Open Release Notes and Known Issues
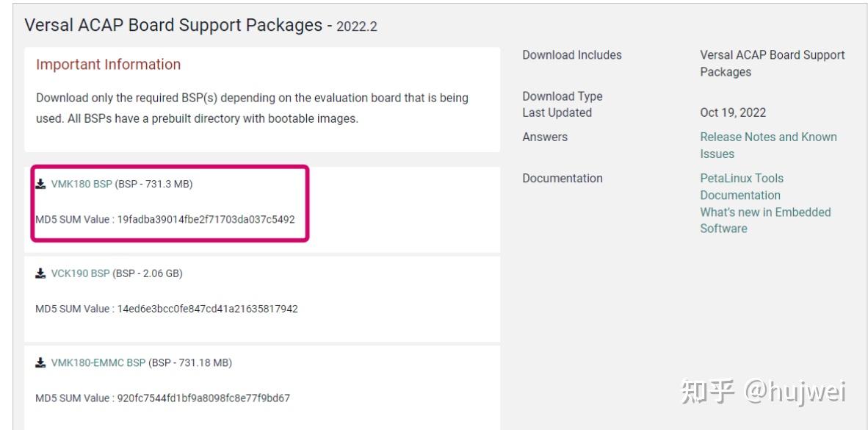Image resolution: width=868 pixels, height=430 pixels. coord(768,146)
